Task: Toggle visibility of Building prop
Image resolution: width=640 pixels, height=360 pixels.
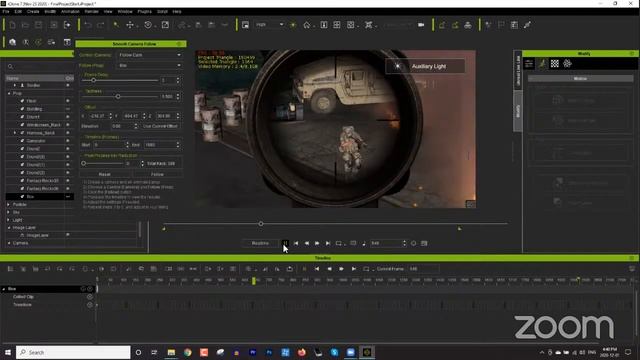Action: [68, 109]
